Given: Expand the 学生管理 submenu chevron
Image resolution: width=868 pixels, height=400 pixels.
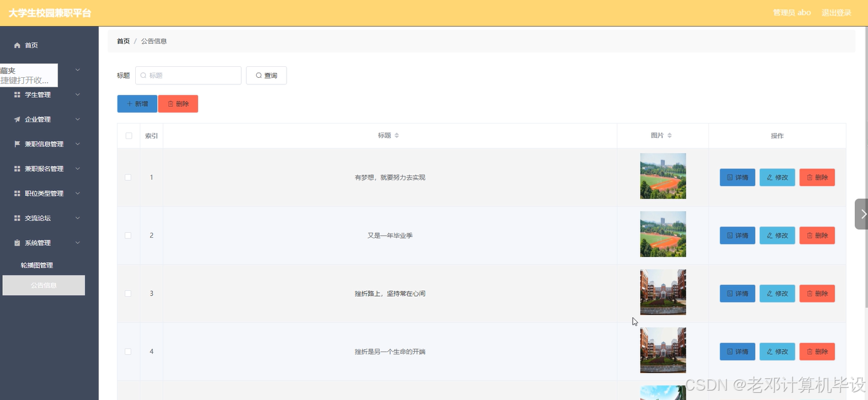Looking at the screenshot, I should 77,95.
